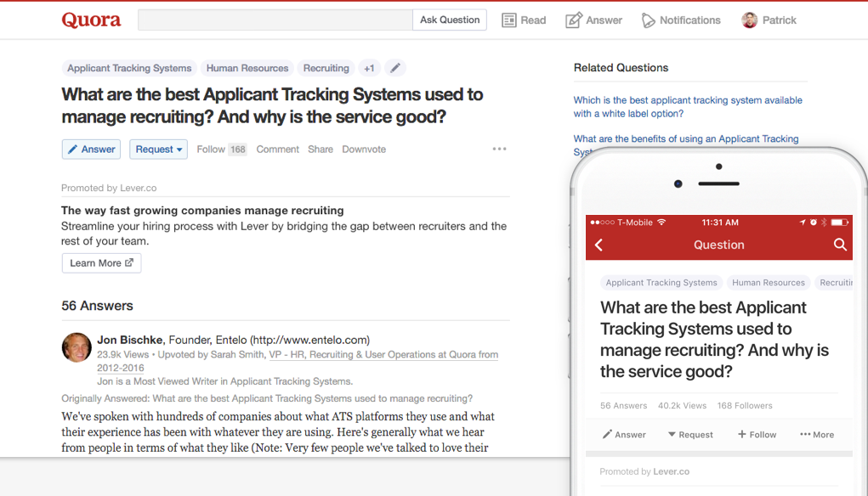
Task: Tap the search magnifier on phone header
Action: pyautogui.click(x=840, y=245)
